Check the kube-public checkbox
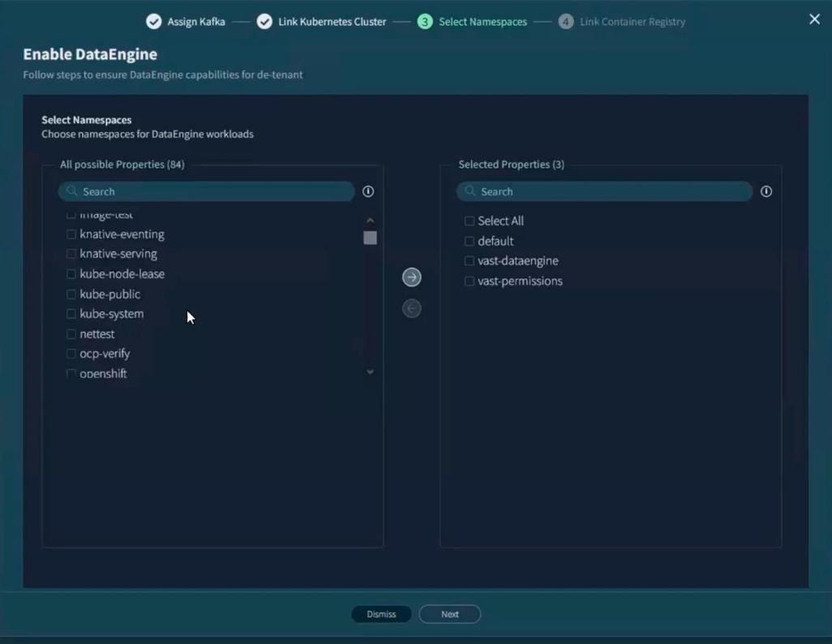This screenshot has height=644, width=832. (71, 294)
